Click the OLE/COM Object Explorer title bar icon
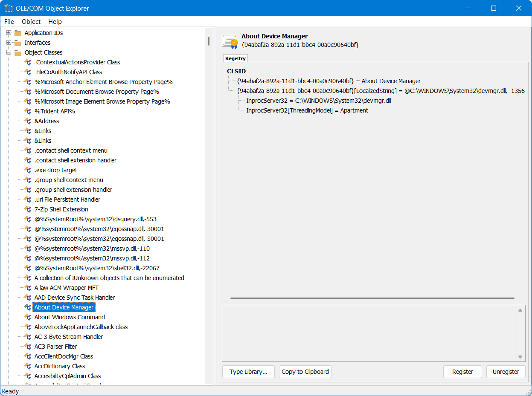 [x=8, y=8]
